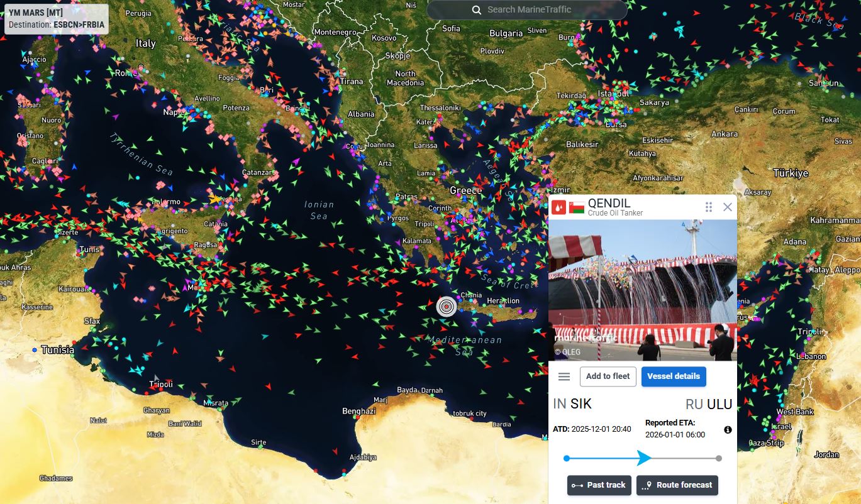Click the QENDIL vessel name heading
The width and height of the screenshot is (861, 504).
coord(609,204)
